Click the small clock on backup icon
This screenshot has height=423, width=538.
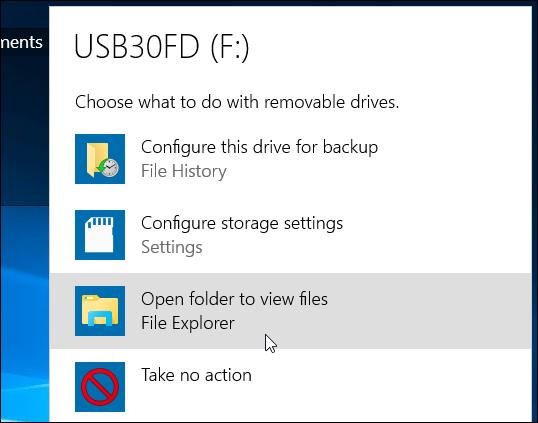pos(110,168)
